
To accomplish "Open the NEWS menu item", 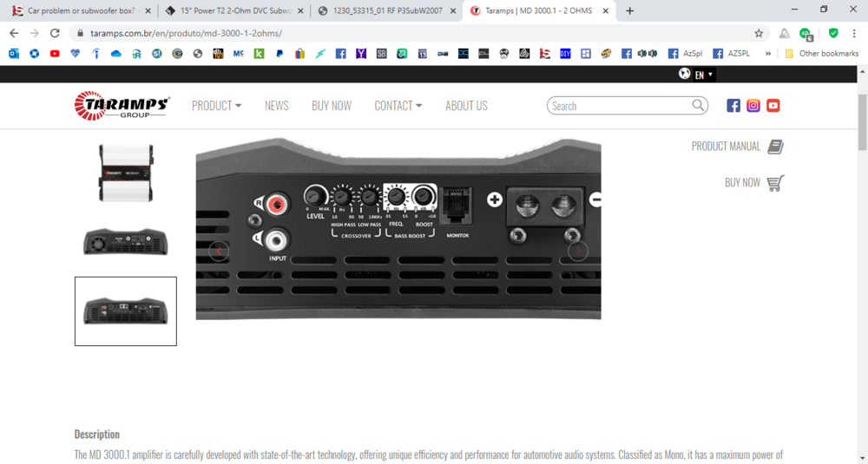I will tap(277, 106).
